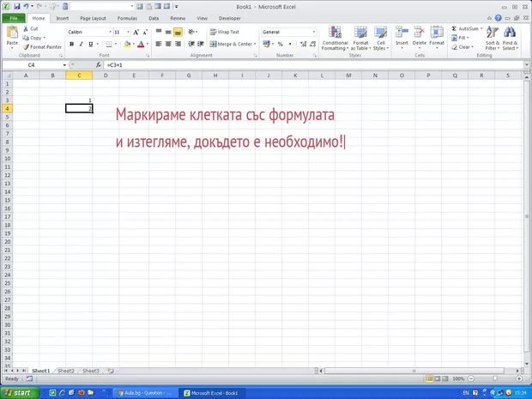Toggle Align Text Left
The width and height of the screenshot is (532, 399).
click(159, 44)
